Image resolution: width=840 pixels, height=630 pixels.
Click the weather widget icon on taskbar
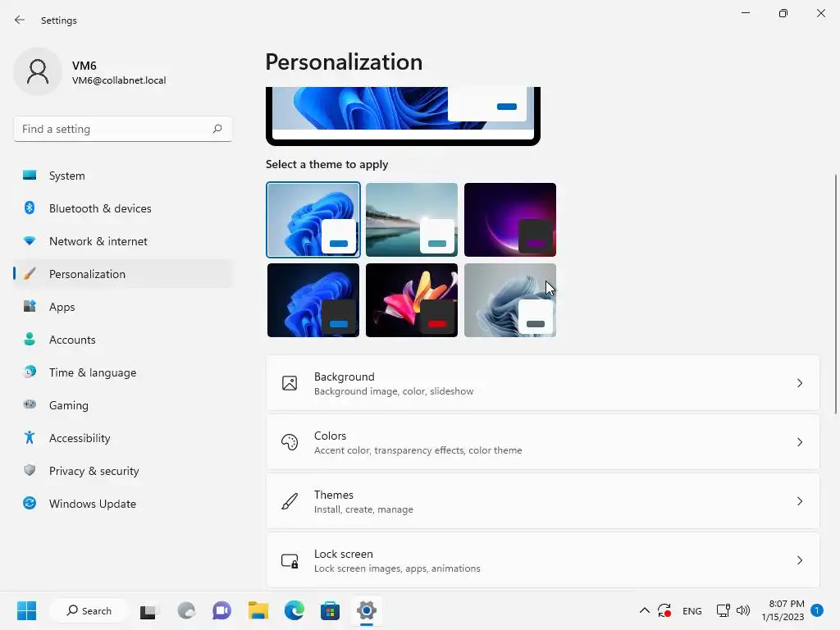(x=186, y=610)
